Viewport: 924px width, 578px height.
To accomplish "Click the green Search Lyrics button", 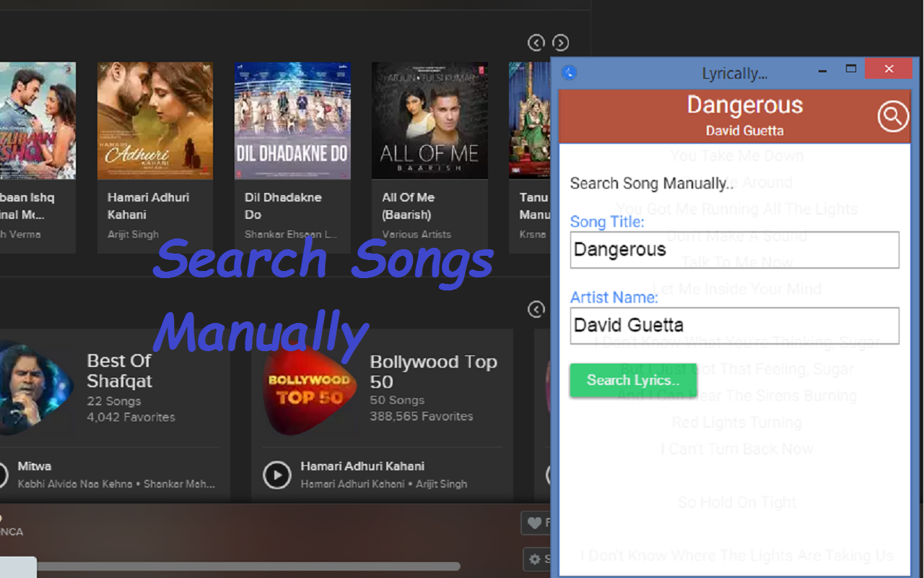I will coord(633,380).
